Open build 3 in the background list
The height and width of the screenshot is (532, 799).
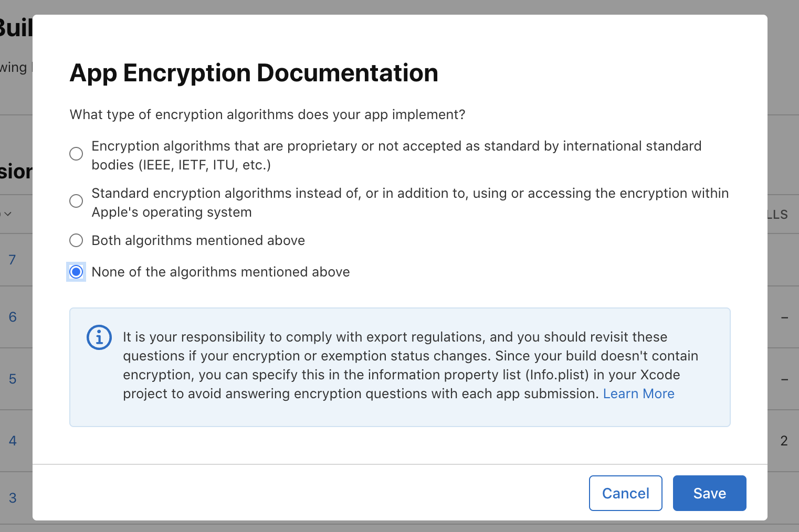coord(13,498)
